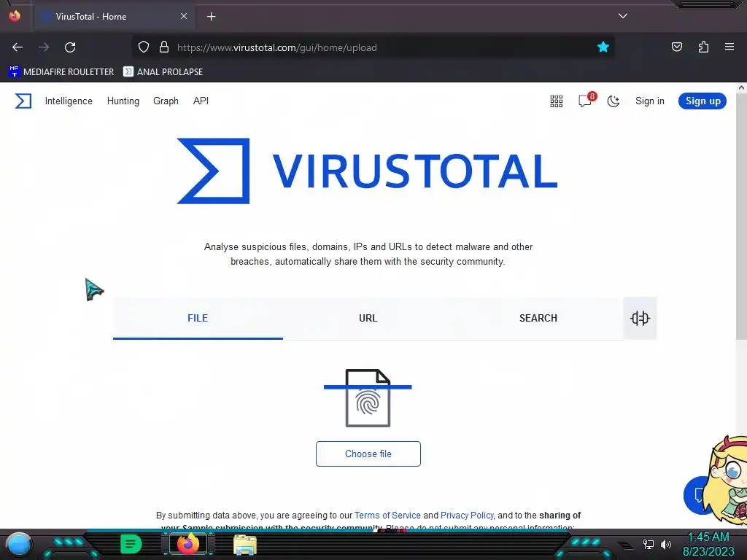This screenshot has width=747, height=560.
Task: Click the padlock site info icon
Action: (x=164, y=47)
